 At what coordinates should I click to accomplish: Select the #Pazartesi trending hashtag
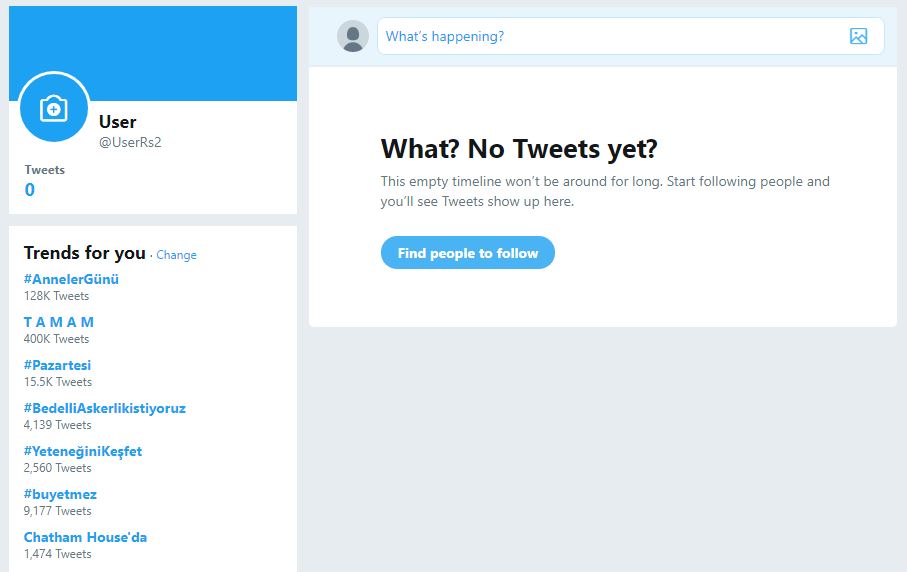tap(57, 366)
